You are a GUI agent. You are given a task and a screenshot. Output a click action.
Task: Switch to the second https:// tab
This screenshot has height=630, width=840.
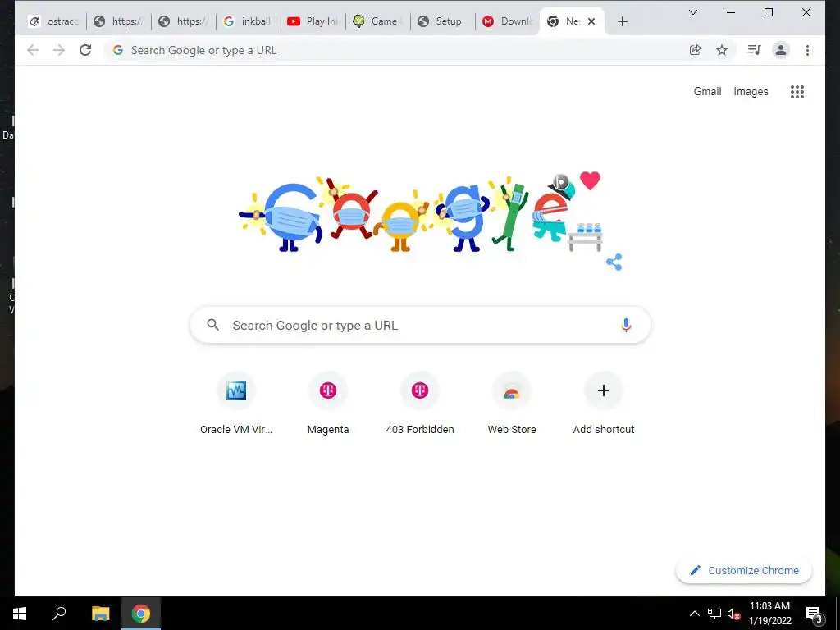pos(184,21)
